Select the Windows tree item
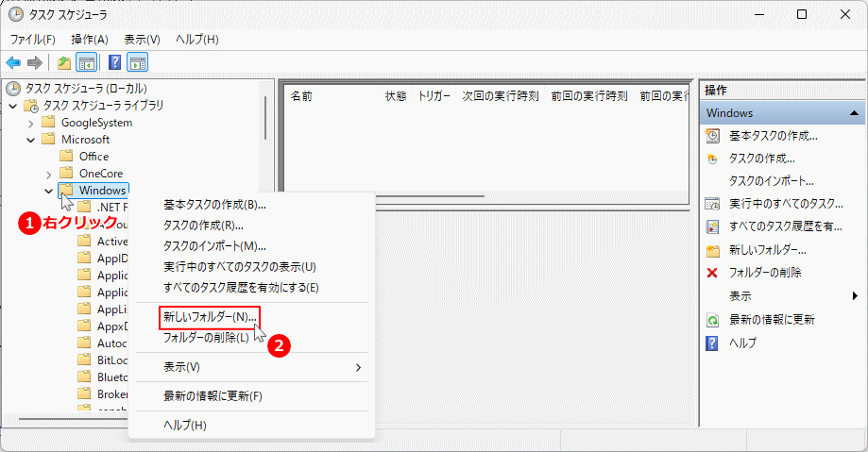Viewport: 868px width, 452px height. (102, 191)
